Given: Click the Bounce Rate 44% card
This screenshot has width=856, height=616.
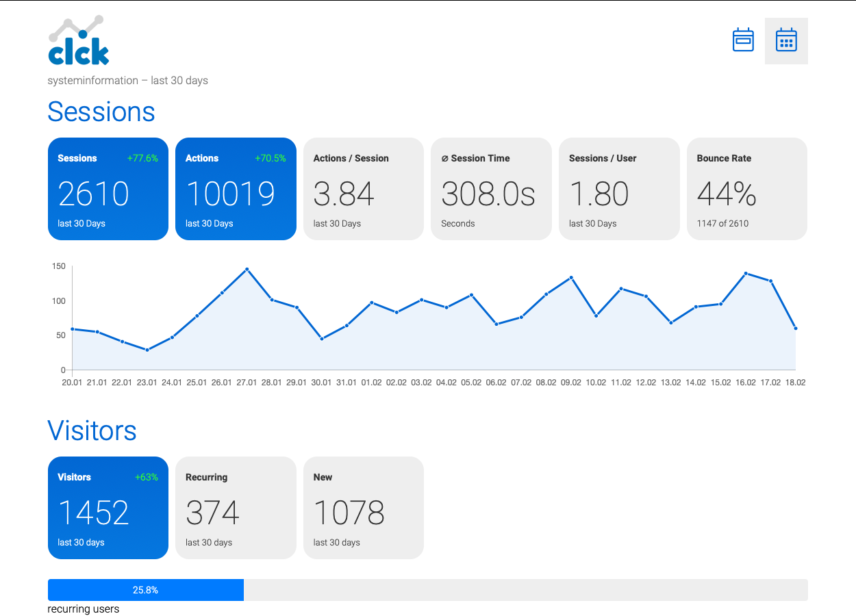Looking at the screenshot, I should (746, 189).
